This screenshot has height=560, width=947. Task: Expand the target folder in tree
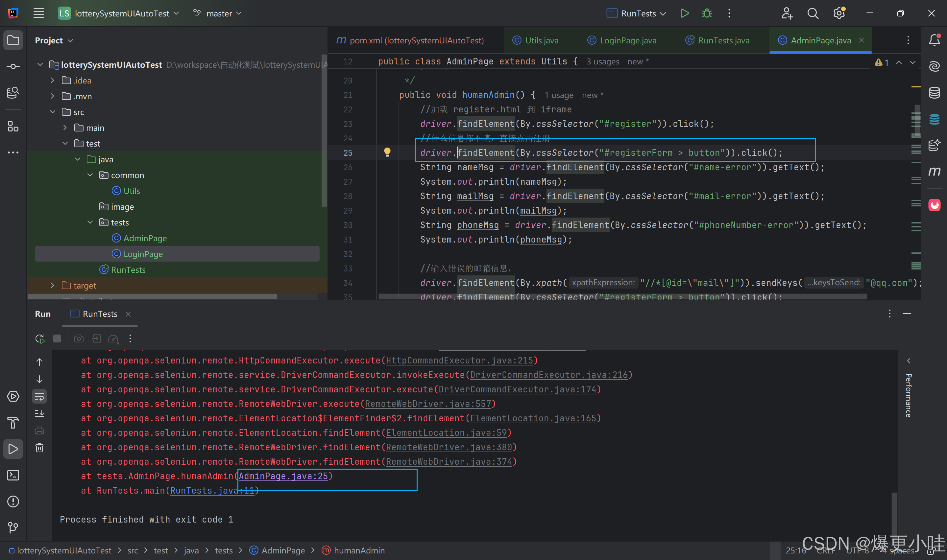[53, 285]
